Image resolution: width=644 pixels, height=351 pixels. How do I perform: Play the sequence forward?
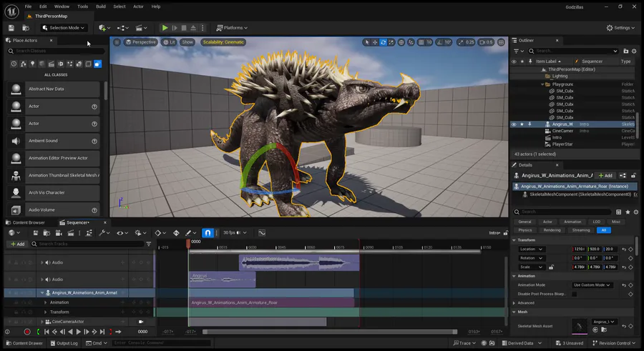[x=79, y=332]
